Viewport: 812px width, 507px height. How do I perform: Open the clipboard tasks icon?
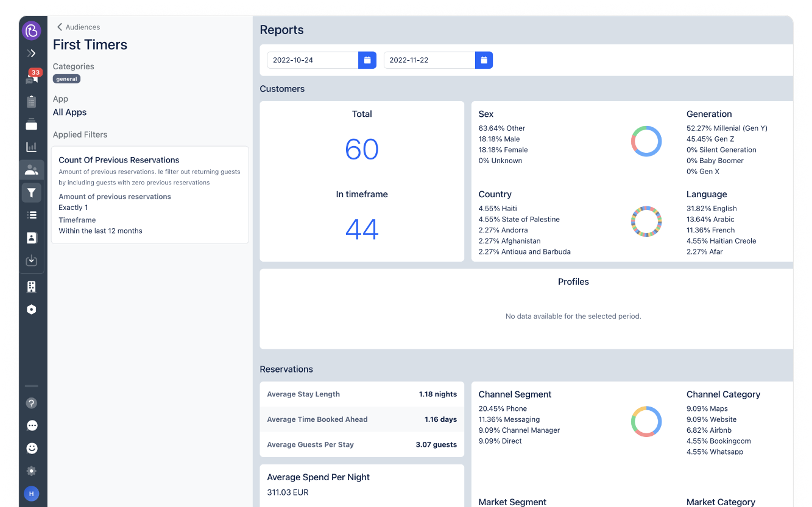click(32, 102)
